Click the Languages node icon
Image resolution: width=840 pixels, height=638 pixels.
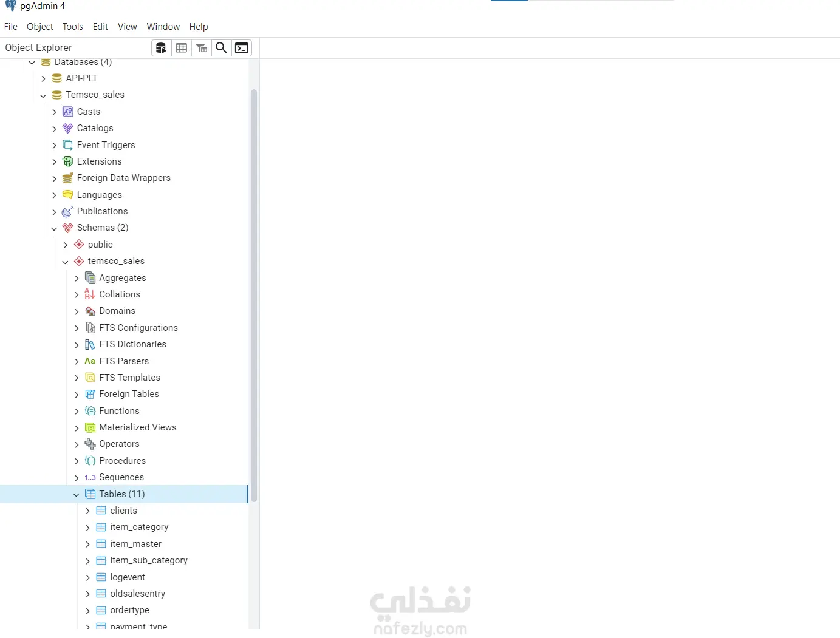(x=68, y=195)
